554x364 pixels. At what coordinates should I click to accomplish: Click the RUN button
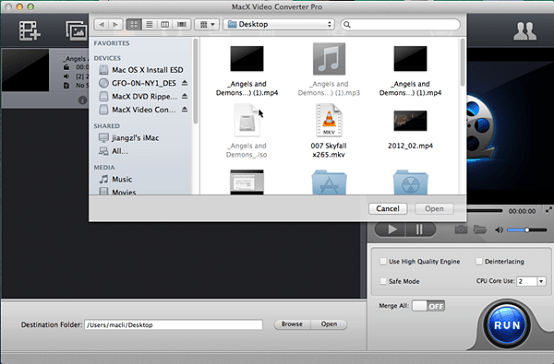(507, 325)
